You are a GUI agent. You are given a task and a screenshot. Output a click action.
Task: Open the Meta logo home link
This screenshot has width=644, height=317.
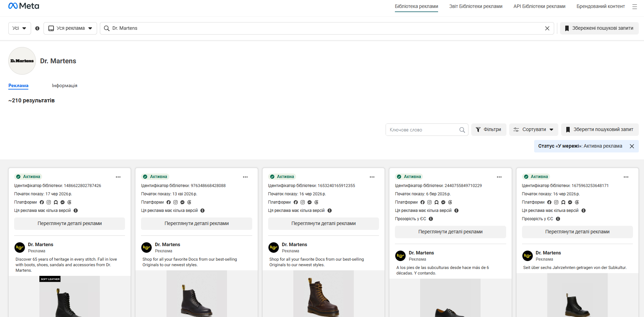(23, 6)
